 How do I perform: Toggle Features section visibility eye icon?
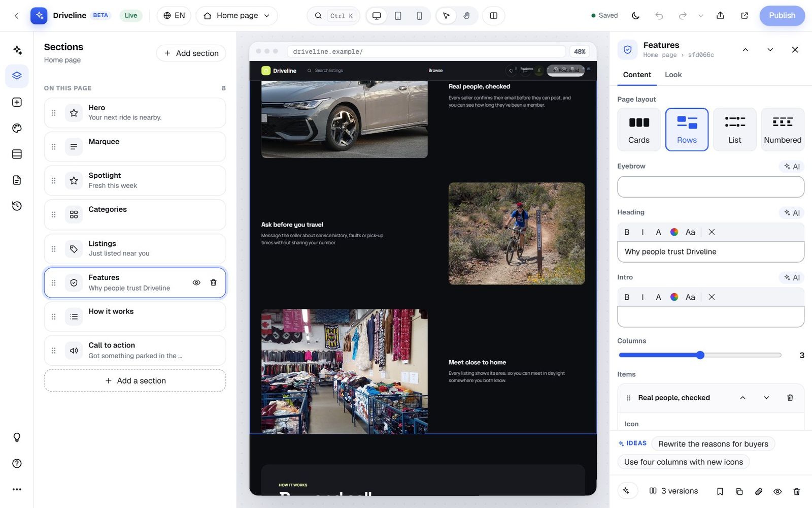click(x=196, y=282)
